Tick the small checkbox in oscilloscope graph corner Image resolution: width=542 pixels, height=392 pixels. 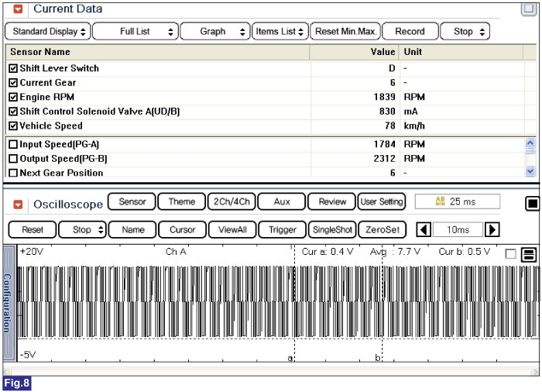(x=510, y=254)
